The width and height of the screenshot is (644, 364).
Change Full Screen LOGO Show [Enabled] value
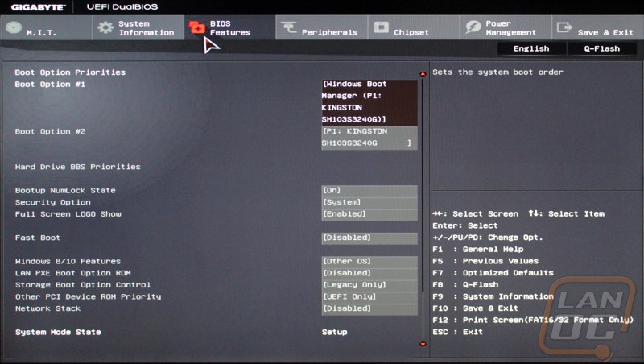pos(369,214)
